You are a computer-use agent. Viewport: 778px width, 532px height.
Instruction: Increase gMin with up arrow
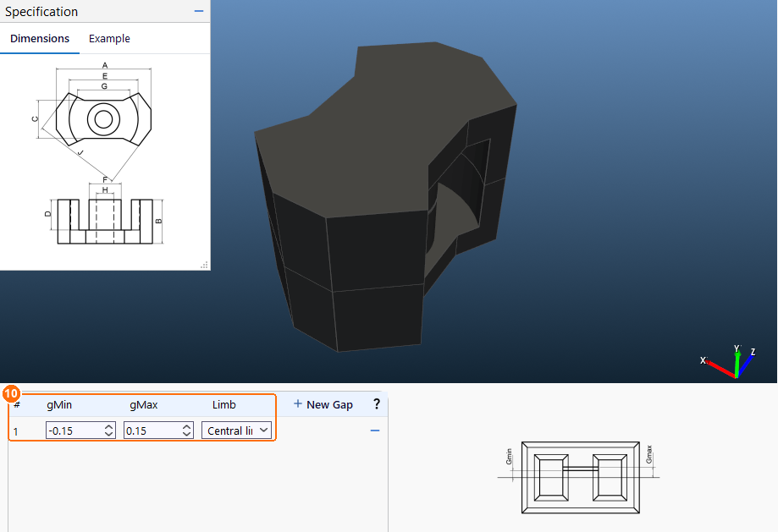tap(109, 427)
